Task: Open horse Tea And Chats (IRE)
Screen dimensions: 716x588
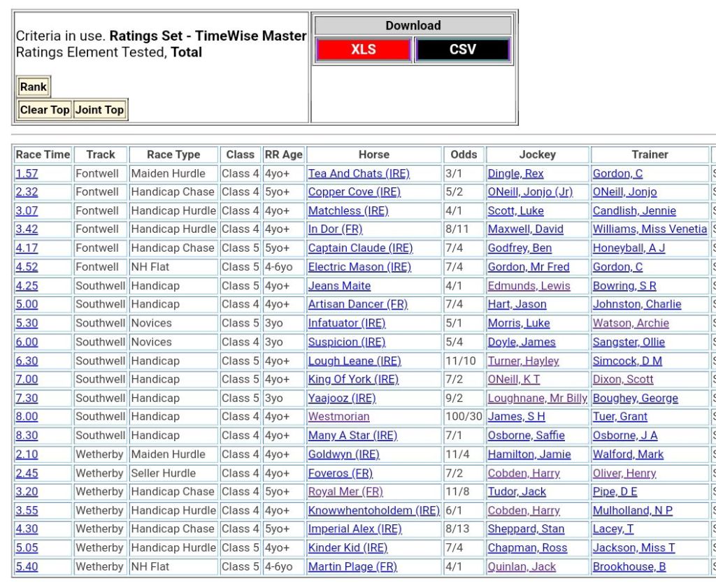Action: 359,173
